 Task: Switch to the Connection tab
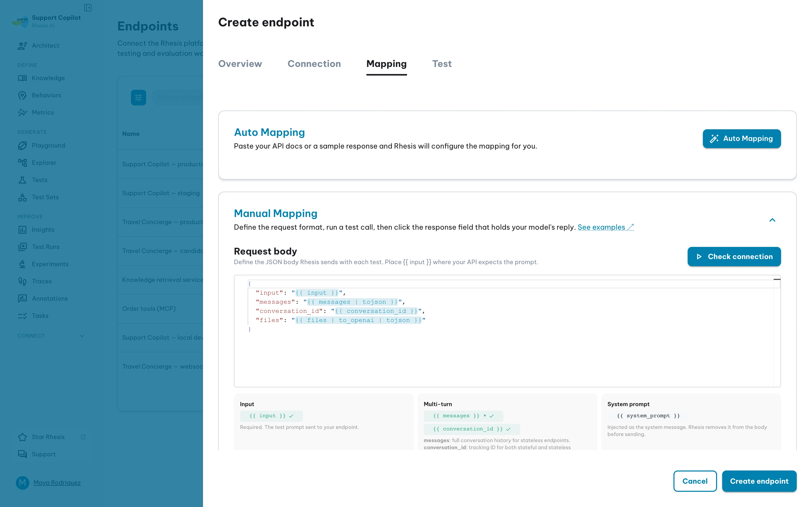click(x=314, y=64)
